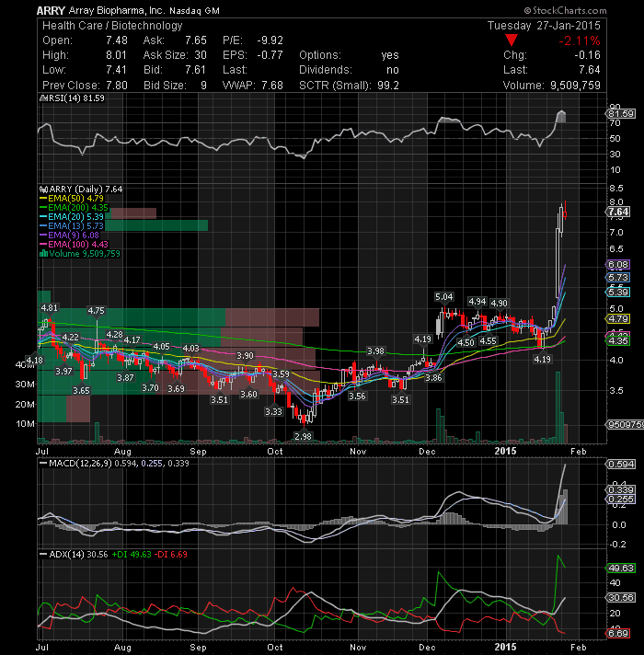Click the Prev Close value 7.80
This screenshot has width=644, height=655.
[x=117, y=86]
